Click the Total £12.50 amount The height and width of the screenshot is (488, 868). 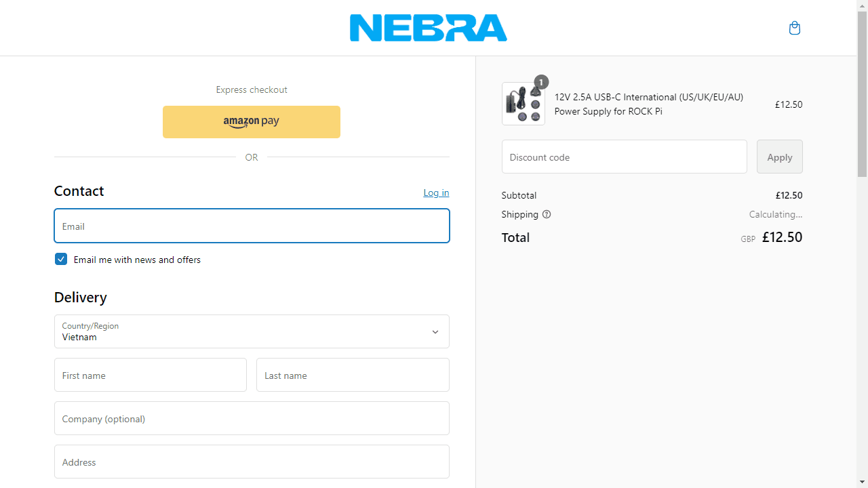(782, 237)
